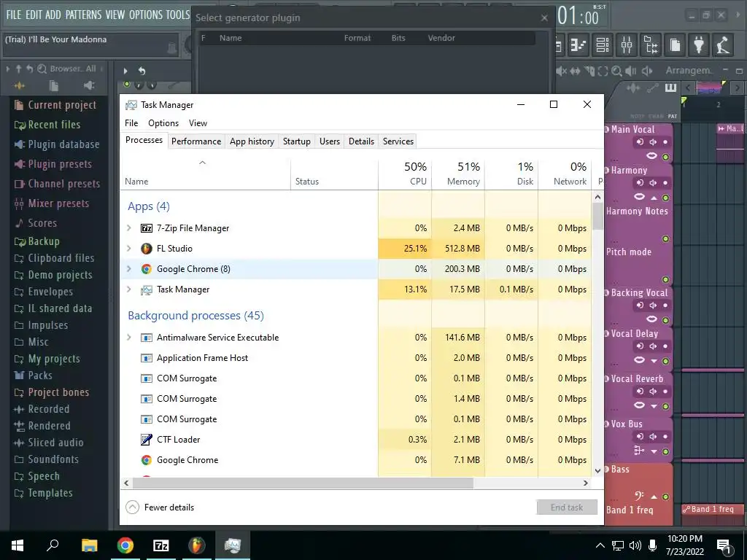The image size is (747, 560).
Task: Open the channel rack icon in FL Studio toolbar
Action: 602,45
